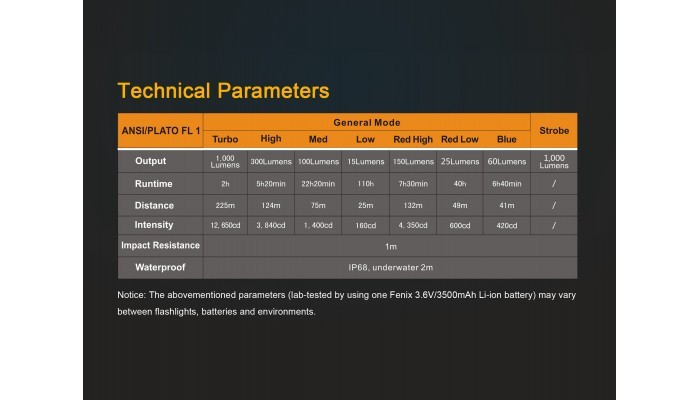Click the Intensity row label
The height and width of the screenshot is (400, 700).
154,225
